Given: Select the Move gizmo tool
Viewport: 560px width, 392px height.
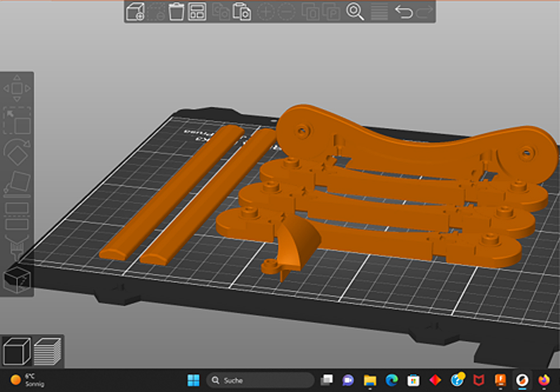Looking at the screenshot, I should pyautogui.click(x=17, y=88).
